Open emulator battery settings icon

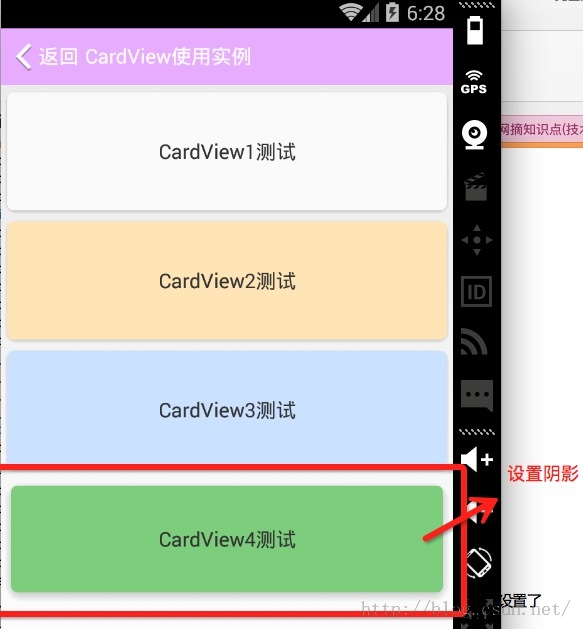475,30
